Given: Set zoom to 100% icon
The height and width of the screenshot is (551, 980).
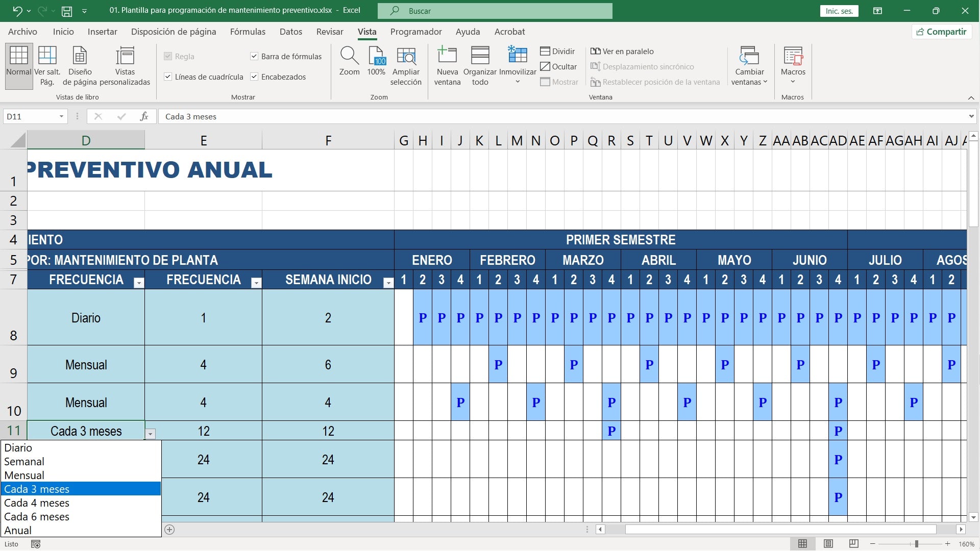Looking at the screenshot, I should tap(376, 60).
